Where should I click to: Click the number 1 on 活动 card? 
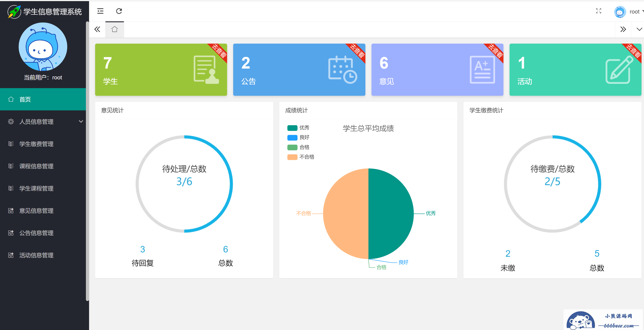point(521,63)
